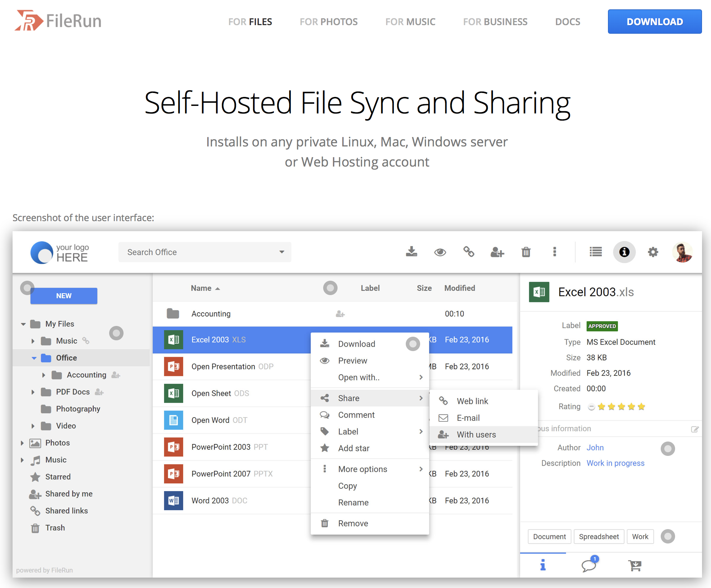Set rating with the fifth star

point(641,407)
